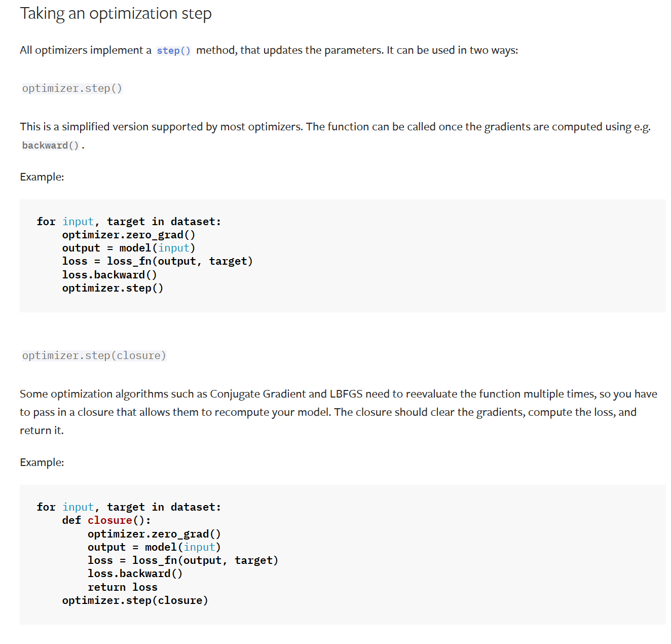Image resolution: width=671 pixels, height=644 pixels.
Task: Click loss = loss_fn line in first example
Action: 158,261
